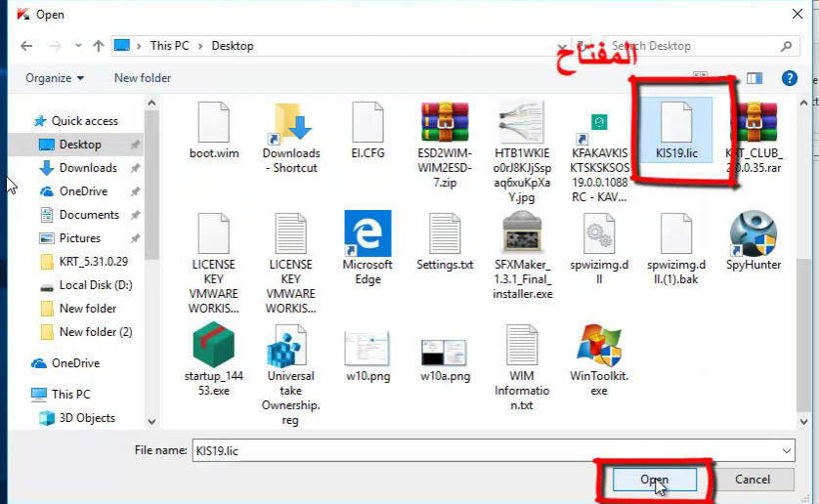Select the root OneDrive cloud entry
The width and height of the screenshot is (819, 504).
(x=75, y=363)
